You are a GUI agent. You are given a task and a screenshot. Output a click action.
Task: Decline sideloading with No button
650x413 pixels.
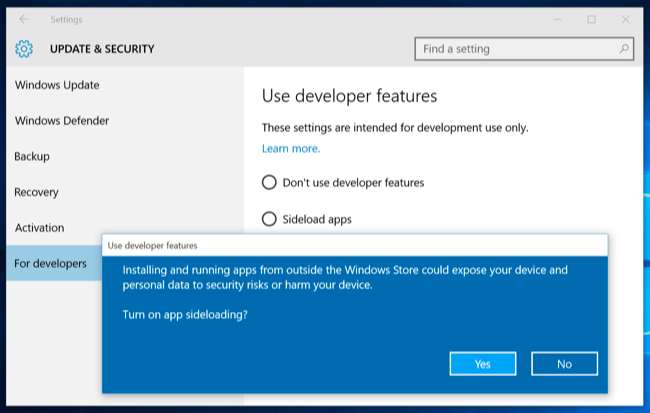tap(564, 364)
